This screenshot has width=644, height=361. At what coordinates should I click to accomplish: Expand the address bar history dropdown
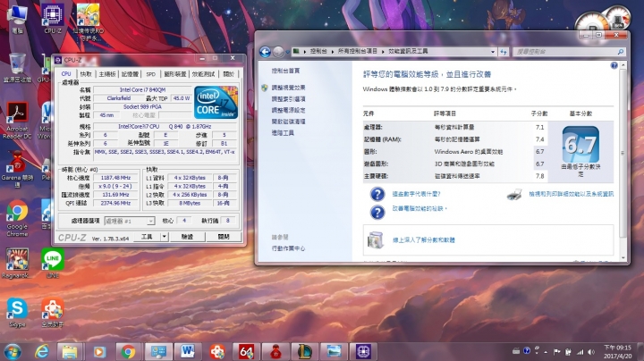pos(493,52)
